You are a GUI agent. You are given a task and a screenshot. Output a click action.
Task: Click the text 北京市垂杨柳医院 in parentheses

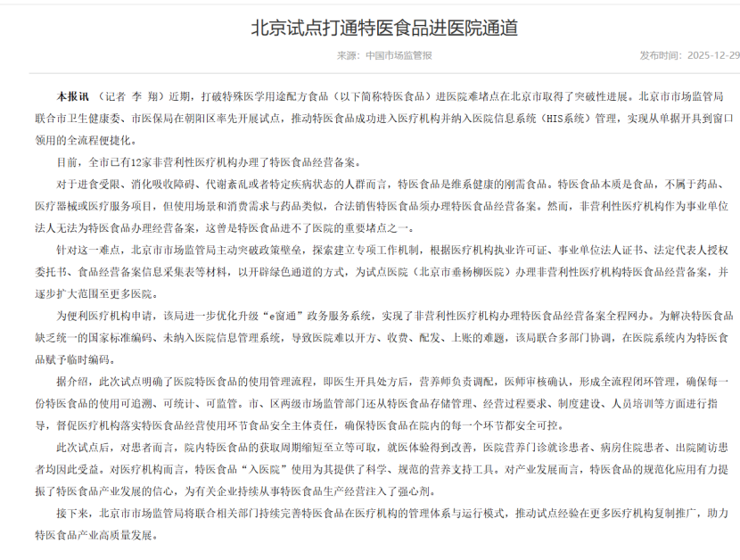(x=462, y=273)
